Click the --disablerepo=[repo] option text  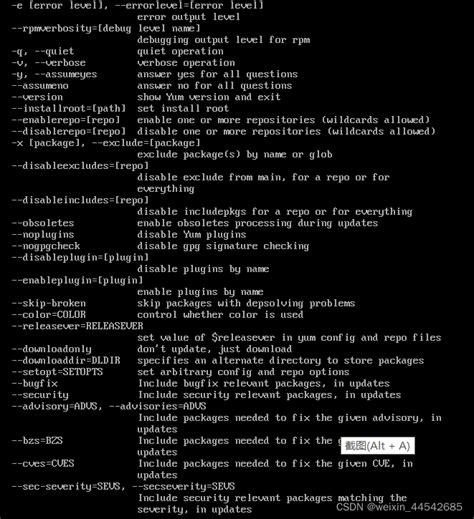[69, 131]
